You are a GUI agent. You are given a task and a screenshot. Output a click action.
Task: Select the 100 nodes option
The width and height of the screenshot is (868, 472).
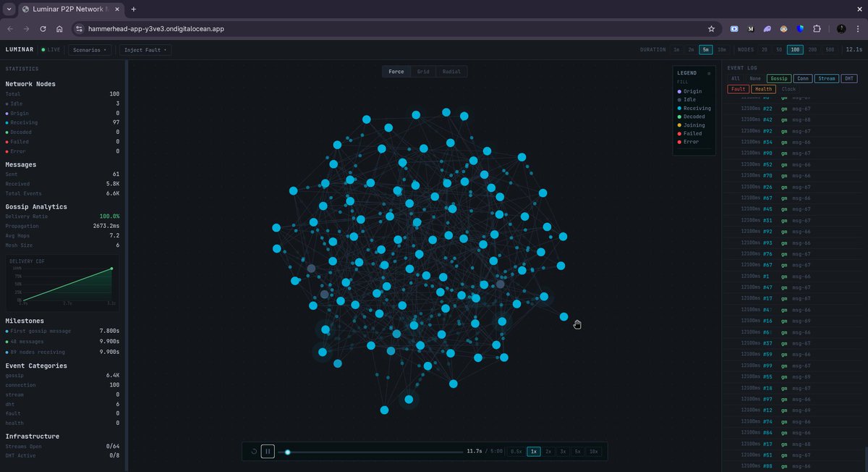tap(795, 50)
